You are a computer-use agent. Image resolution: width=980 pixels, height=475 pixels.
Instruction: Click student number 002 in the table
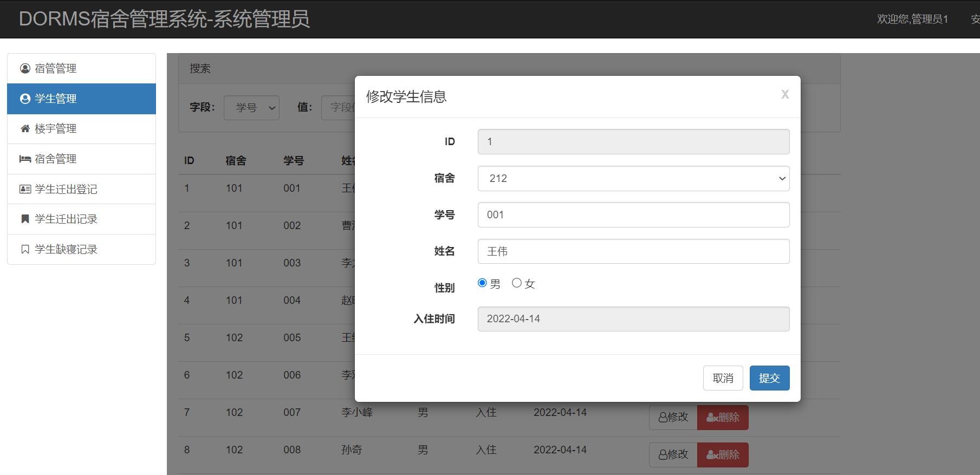(292, 225)
